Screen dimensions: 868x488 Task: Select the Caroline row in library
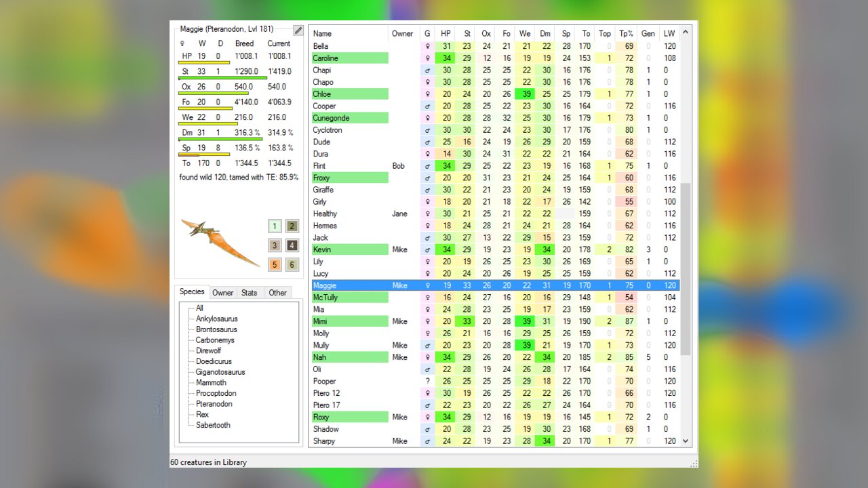(494, 58)
